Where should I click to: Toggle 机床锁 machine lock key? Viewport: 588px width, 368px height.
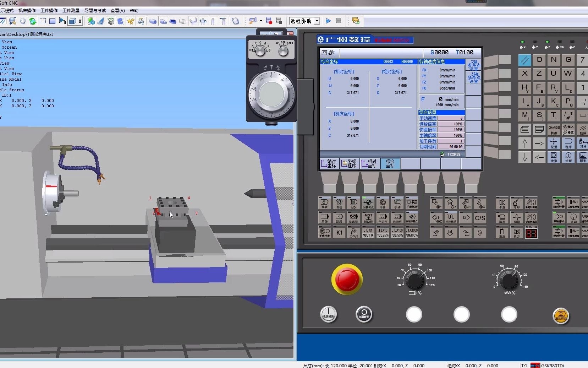[354, 217]
